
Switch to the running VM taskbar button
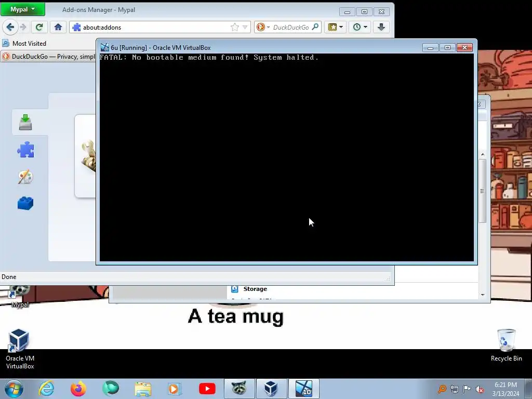click(303, 389)
